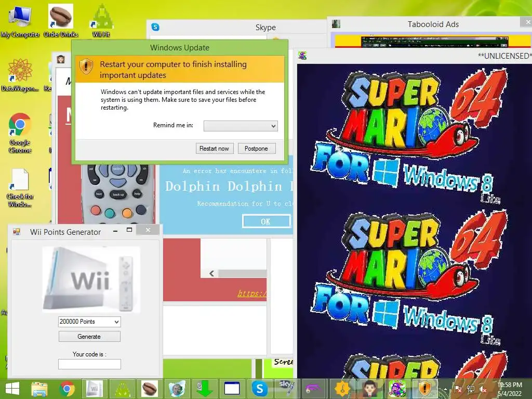
Task: Open the DataWagon desktop shortcut
Action: (20, 75)
